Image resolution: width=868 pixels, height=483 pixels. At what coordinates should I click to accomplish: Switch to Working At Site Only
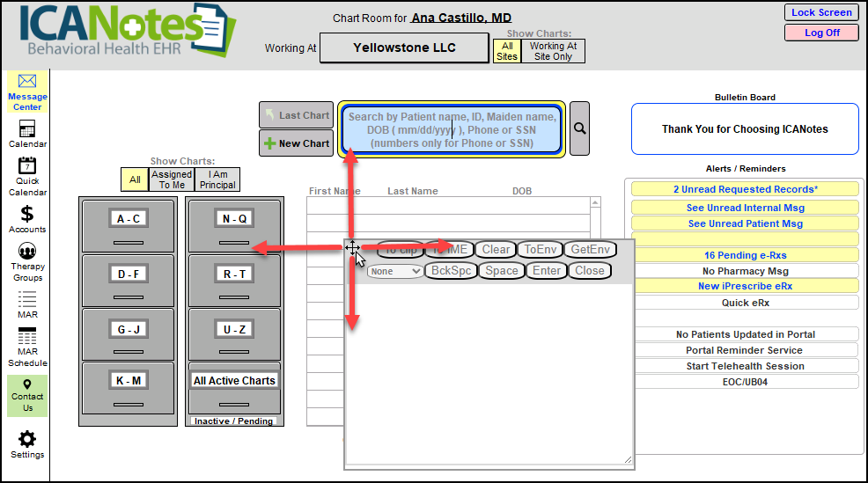click(x=553, y=51)
